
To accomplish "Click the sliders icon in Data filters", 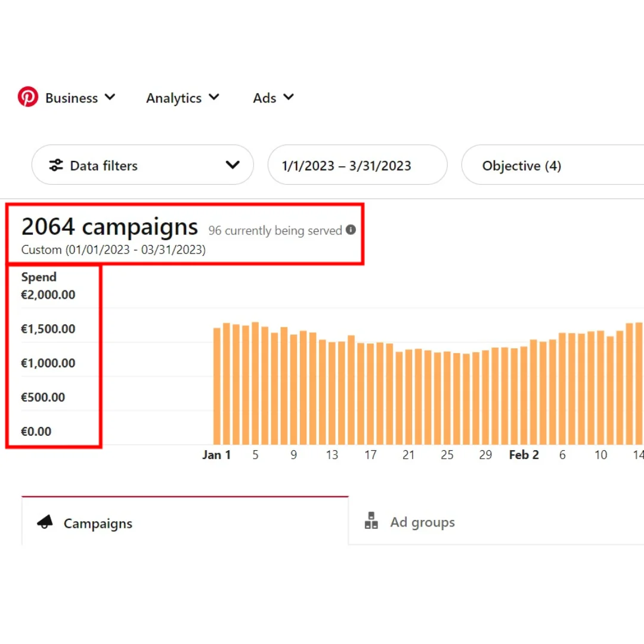I will (56, 165).
